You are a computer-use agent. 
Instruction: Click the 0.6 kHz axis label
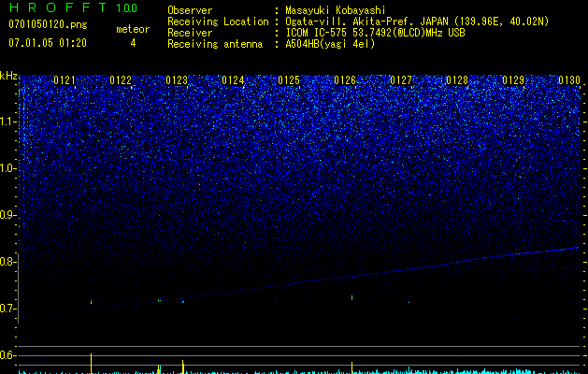click(7, 355)
